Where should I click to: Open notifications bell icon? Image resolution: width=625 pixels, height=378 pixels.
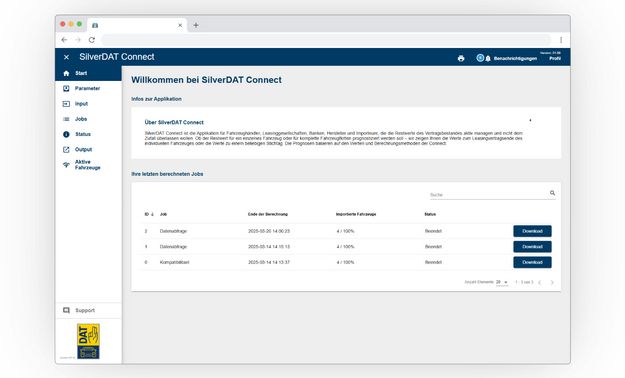(x=488, y=59)
